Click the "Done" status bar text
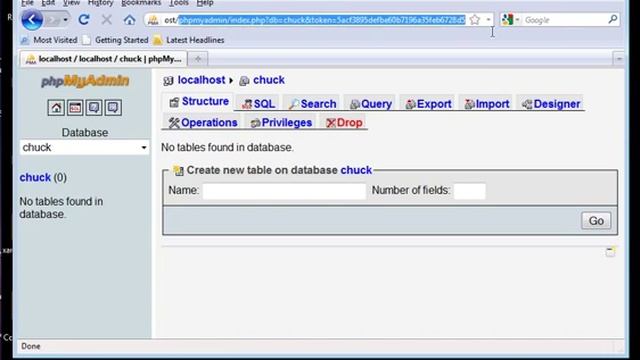Viewport: 640px width, 360px height. pyautogui.click(x=31, y=346)
